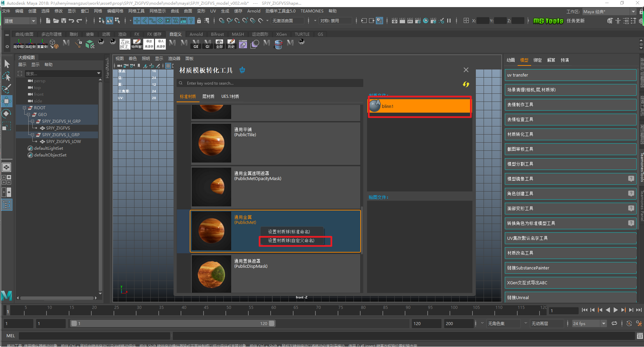
Task: Select the arrow Select tool in toolbox
Action: [x=7, y=64]
